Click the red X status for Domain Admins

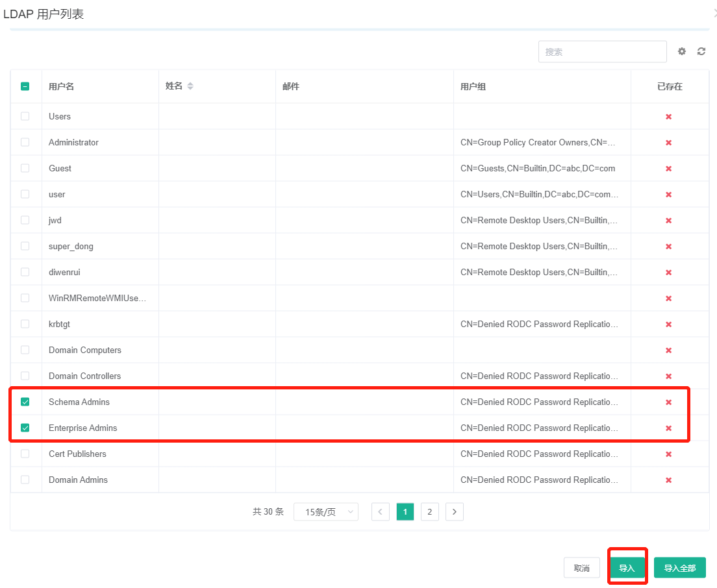[x=668, y=480]
